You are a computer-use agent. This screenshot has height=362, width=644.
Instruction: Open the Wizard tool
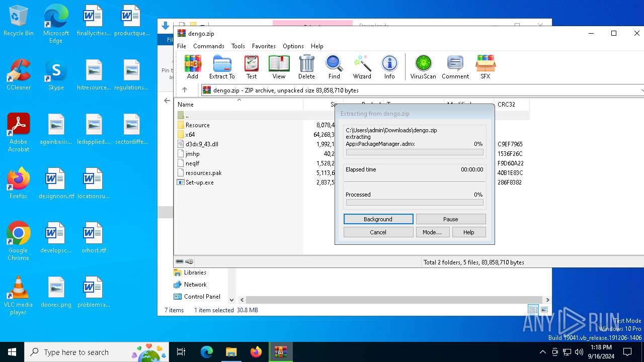362,67
